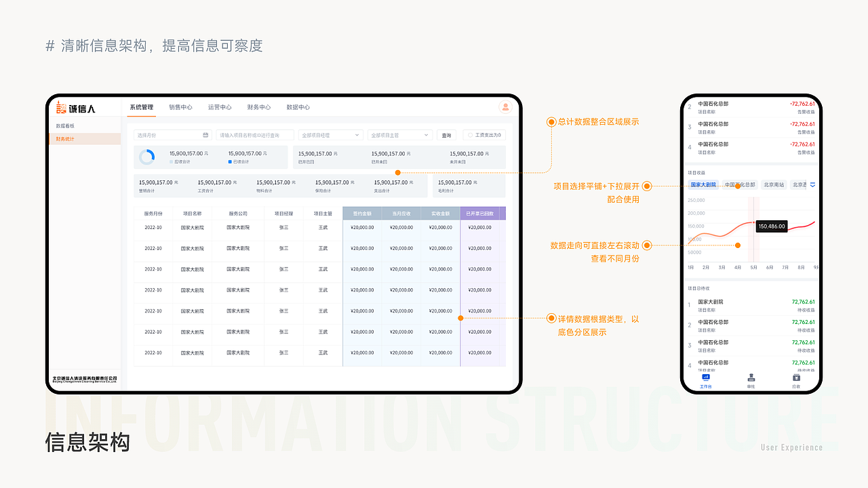Switch to the 运营中心 tab
This screenshot has width=868, height=488.
coord(220,107)
